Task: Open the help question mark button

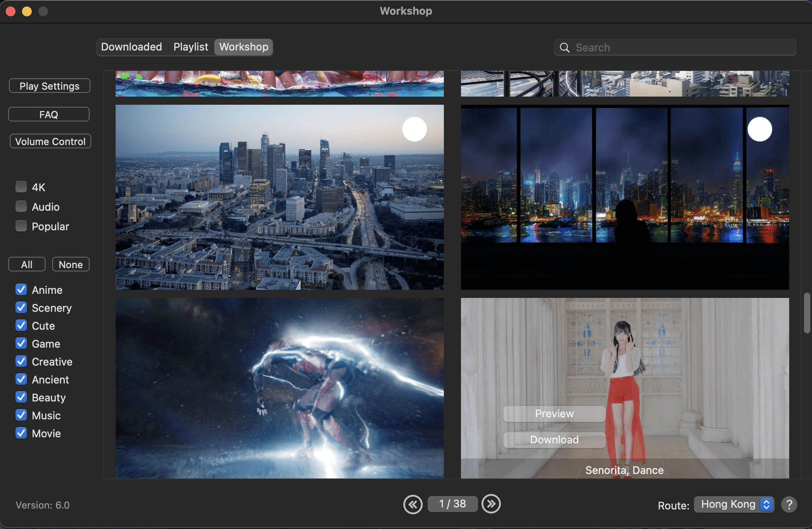Action: pyautogui.click(x=789, y=505)
